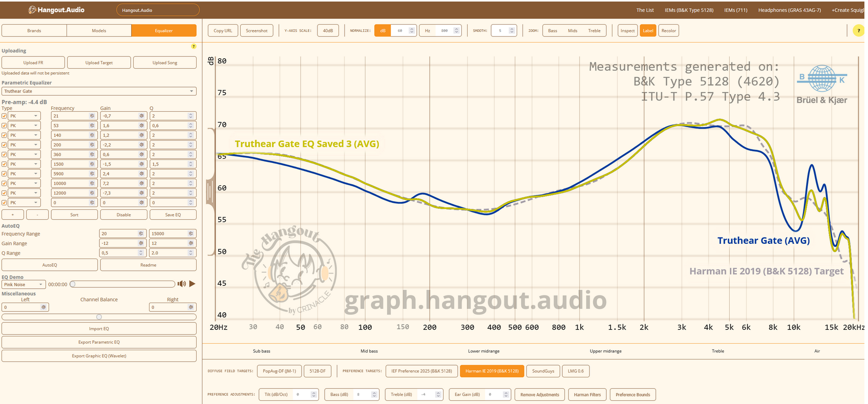Click the vertical graph resize handle icon
This screenshot has height=404, width=868.
(x=209, y=192)
